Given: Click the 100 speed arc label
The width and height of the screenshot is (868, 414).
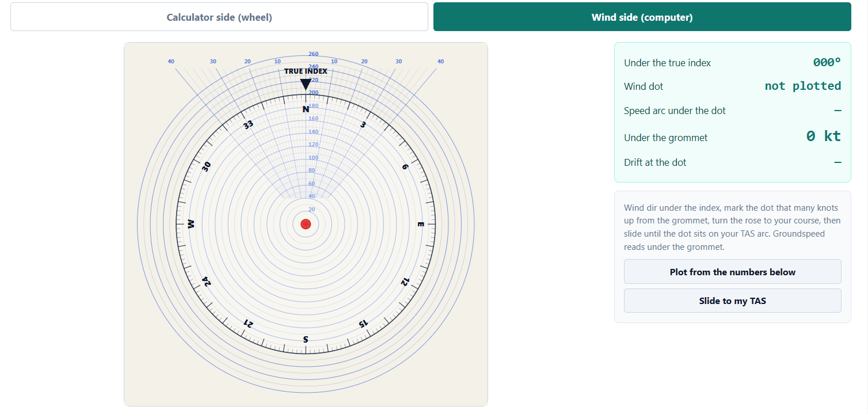Looking at the screenshot, I should click(313, 157).
